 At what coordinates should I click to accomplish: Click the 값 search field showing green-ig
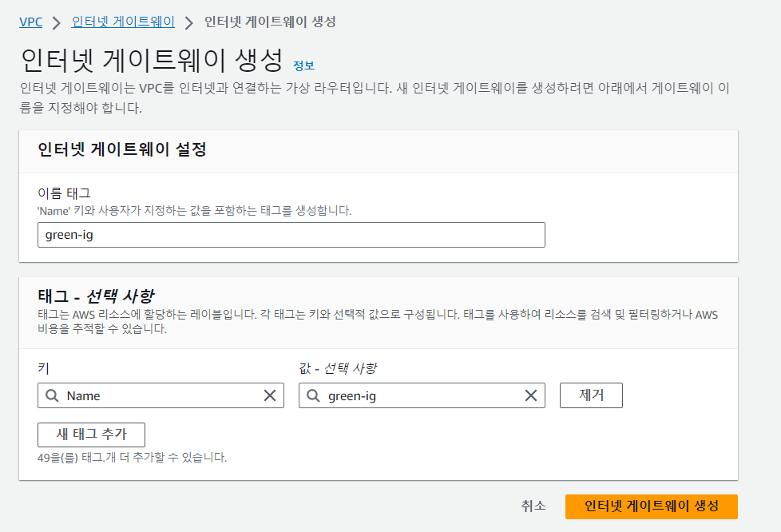[x=422, y=395]
